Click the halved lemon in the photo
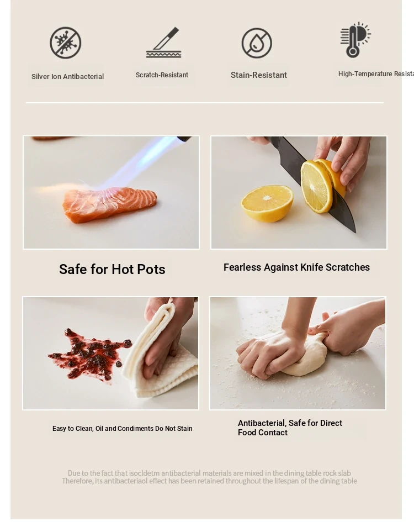 tap(267, 203)
